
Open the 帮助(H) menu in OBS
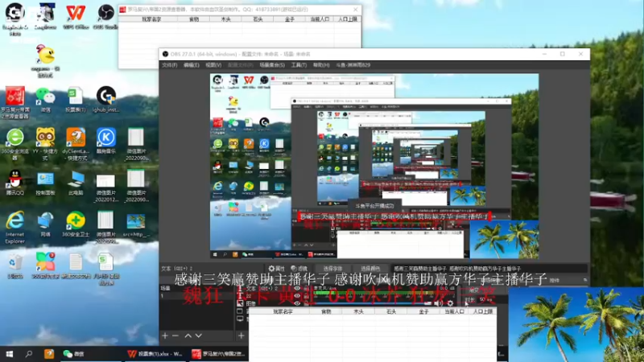(321, 65)
